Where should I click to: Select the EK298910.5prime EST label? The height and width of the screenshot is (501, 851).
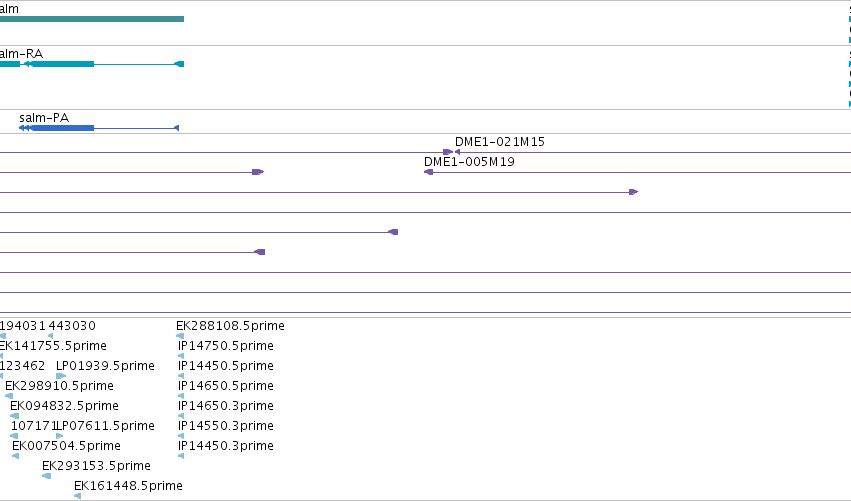point(59,386)
